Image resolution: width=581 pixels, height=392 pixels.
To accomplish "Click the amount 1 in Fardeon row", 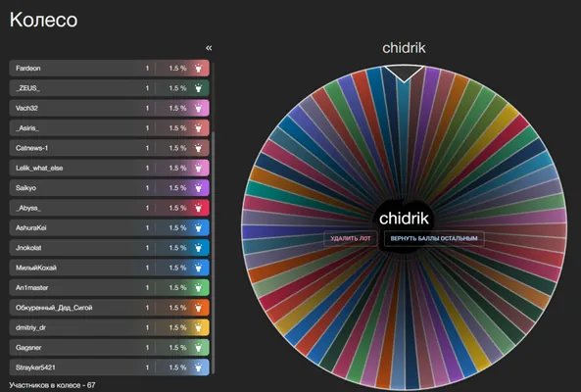I will coord(147,69).
